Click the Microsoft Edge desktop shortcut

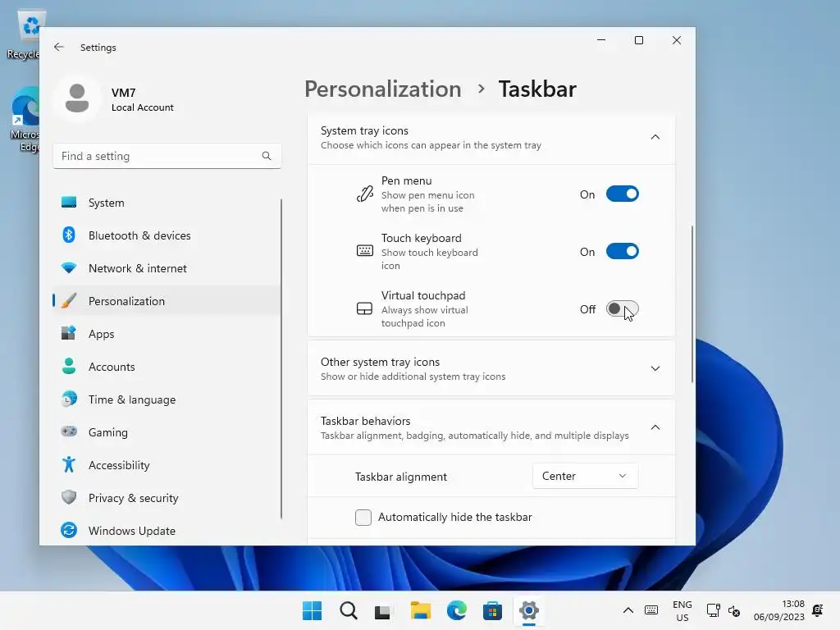[24, 120]
